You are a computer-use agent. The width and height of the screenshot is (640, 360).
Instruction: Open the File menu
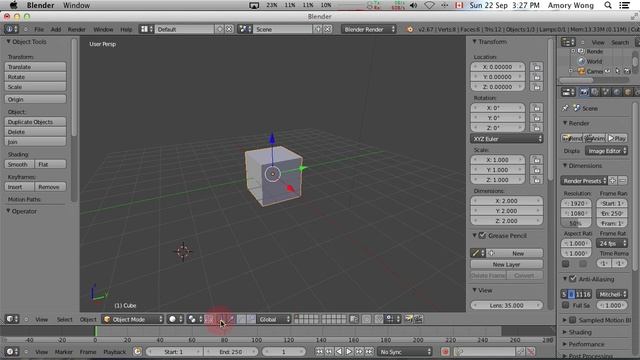39,29
